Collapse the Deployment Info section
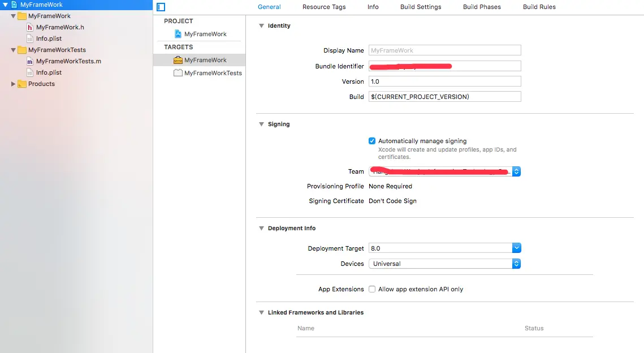The width and height of the screenshot is (644, 353). click(261, 228)
